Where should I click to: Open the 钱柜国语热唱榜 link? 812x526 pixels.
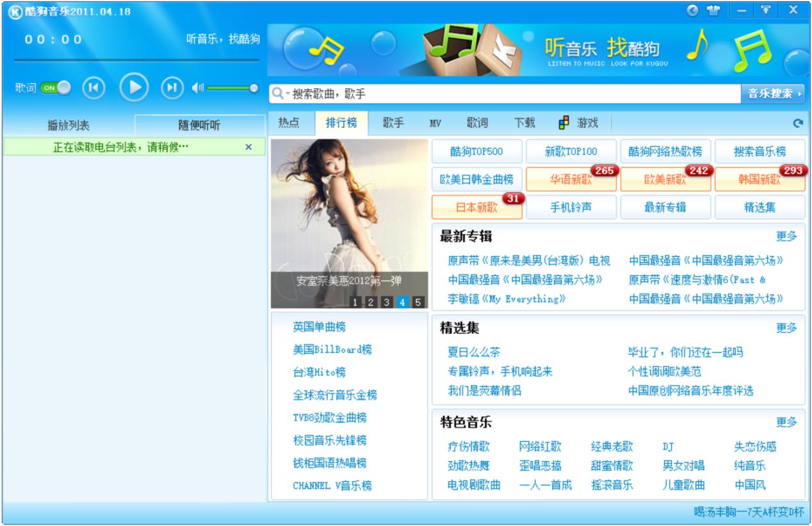(x=330, y=463)
